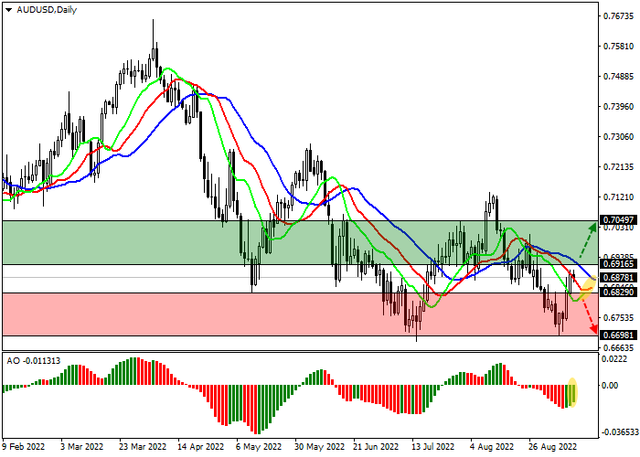Image resolution: width=640 pixels, height=457 pixels.
Task: Select the 0.74885 price axis label
Action: (619, 77)
